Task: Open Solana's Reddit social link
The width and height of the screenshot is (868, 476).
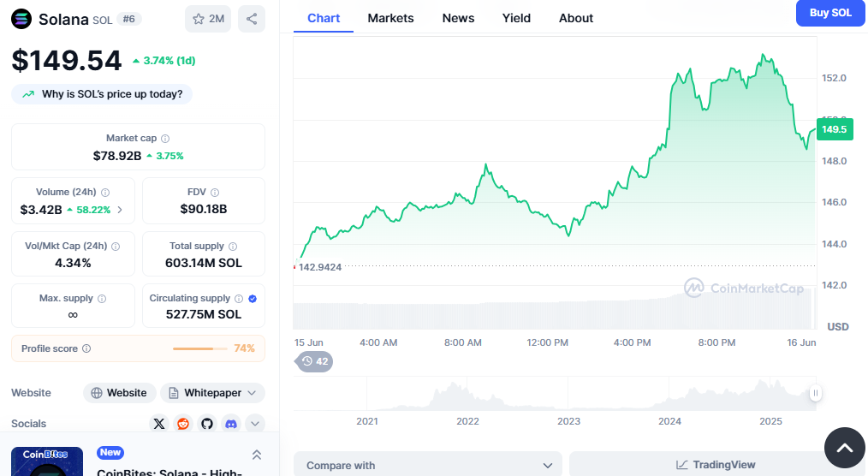Action: pos(182,423)
